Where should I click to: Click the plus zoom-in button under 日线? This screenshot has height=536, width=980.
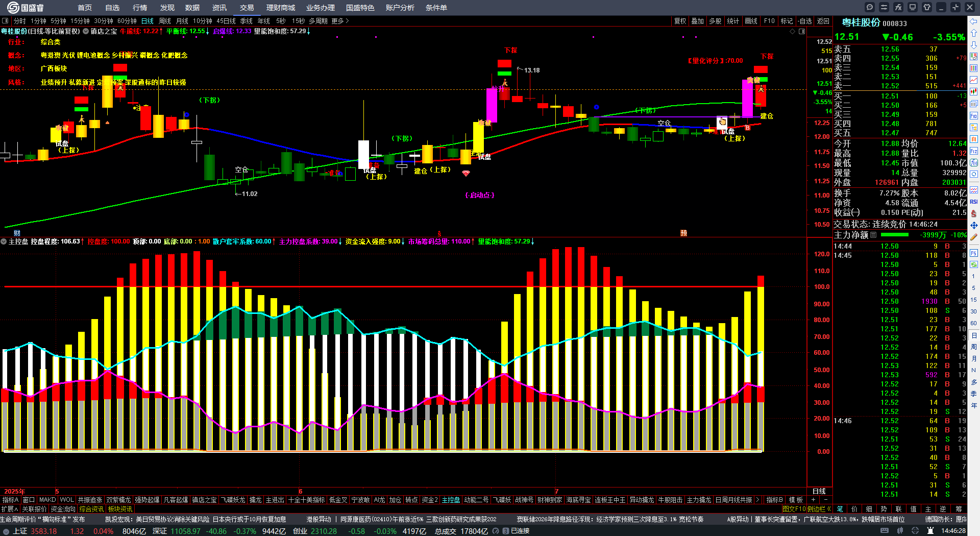(813, 500)
